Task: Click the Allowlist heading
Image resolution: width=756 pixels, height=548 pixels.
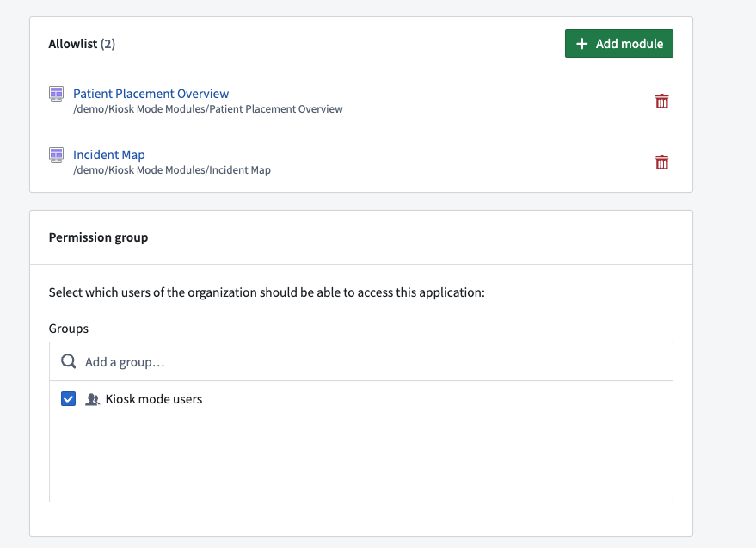Action: [x=73, y=44]
